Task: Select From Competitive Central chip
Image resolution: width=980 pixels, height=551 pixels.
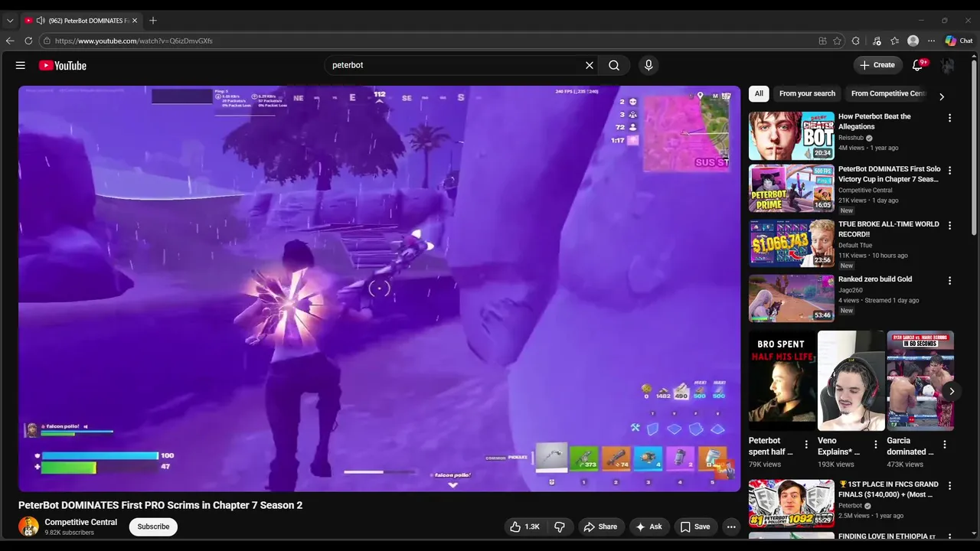Action: pos(888,93)
